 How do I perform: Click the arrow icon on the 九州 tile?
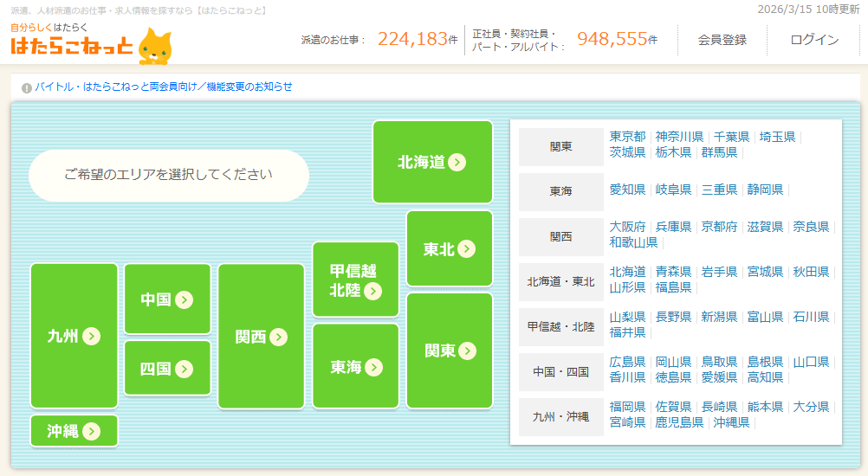[x=92, y=337]
